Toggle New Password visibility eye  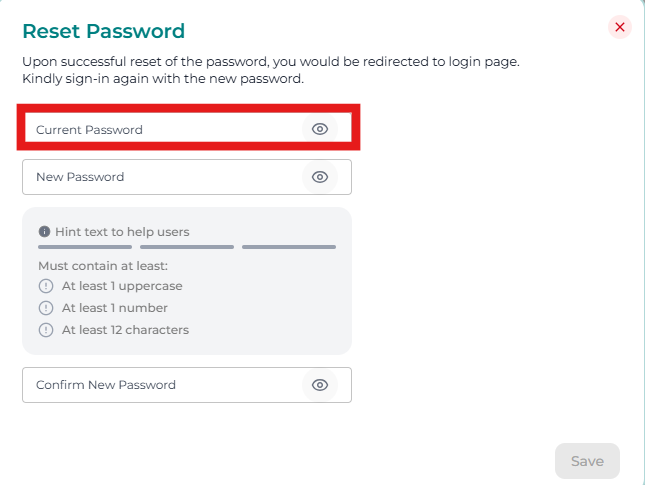pos(320,177)
